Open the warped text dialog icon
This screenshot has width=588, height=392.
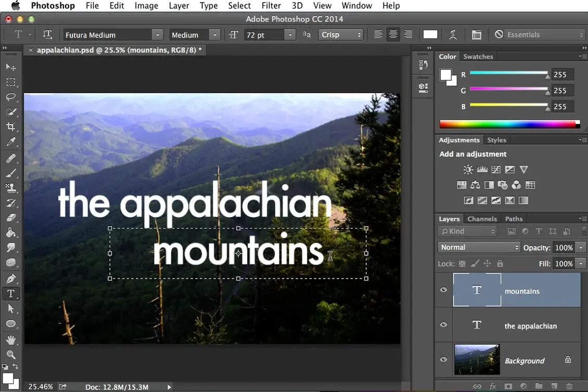coord(453,34)
